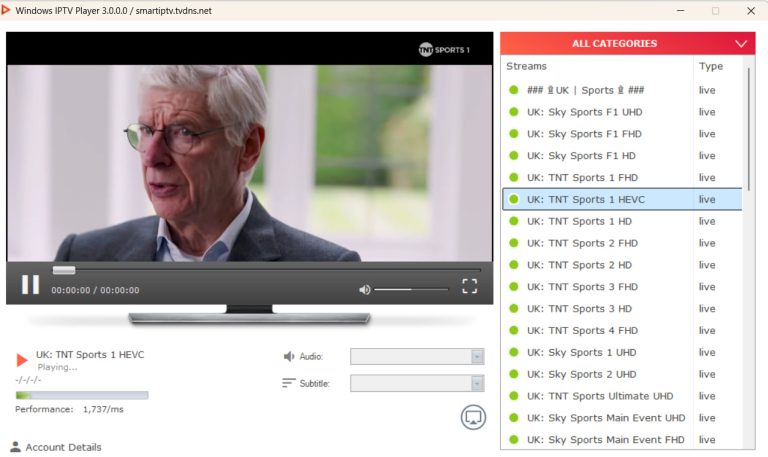Select UK: TNT Sports 1 HEVC stream
Viewport: 768px width, 457px height.
click(622, 199)
